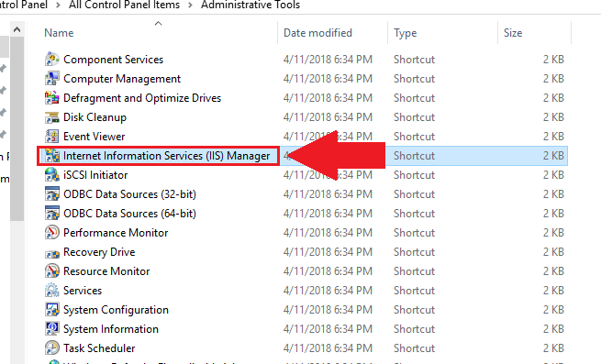The width and height of the screenshot is (601, 364).
Task: Expand chevron after All Control Panel Items
Action: [x=190, y=6]
